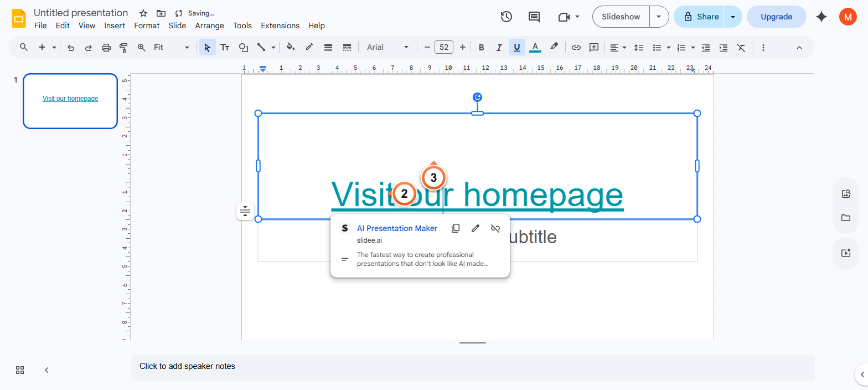Open numbered list dropdown arrow
The width and height of the screenshot is (868, 390).
pyautogui.click(x=693, y=48)
